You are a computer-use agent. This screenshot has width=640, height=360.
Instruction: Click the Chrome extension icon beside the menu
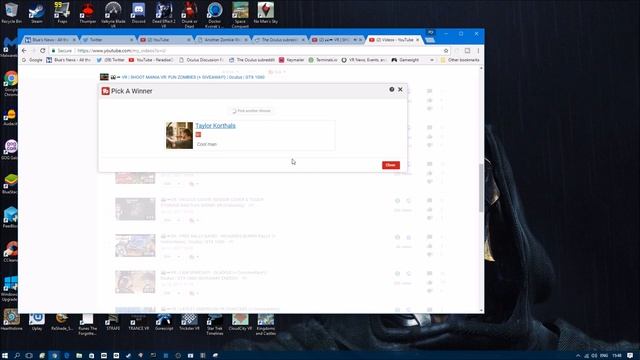(467, 51)
